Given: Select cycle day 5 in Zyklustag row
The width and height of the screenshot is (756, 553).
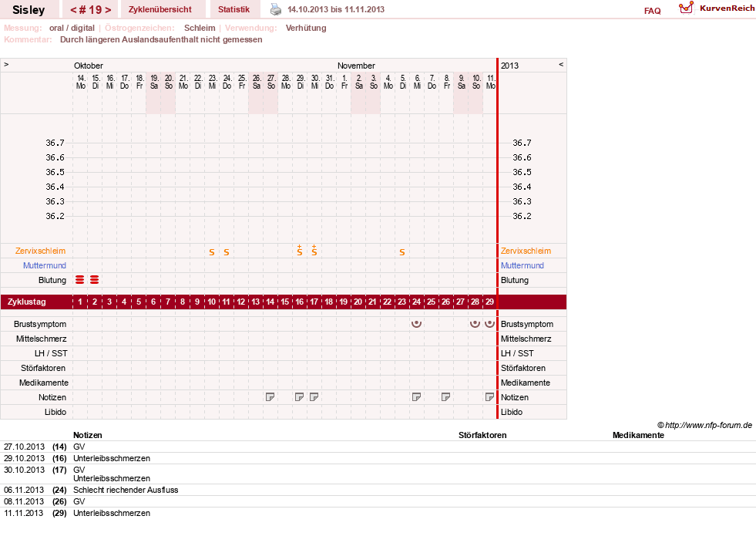Looking at the screenshot, I should pos(139,302).
